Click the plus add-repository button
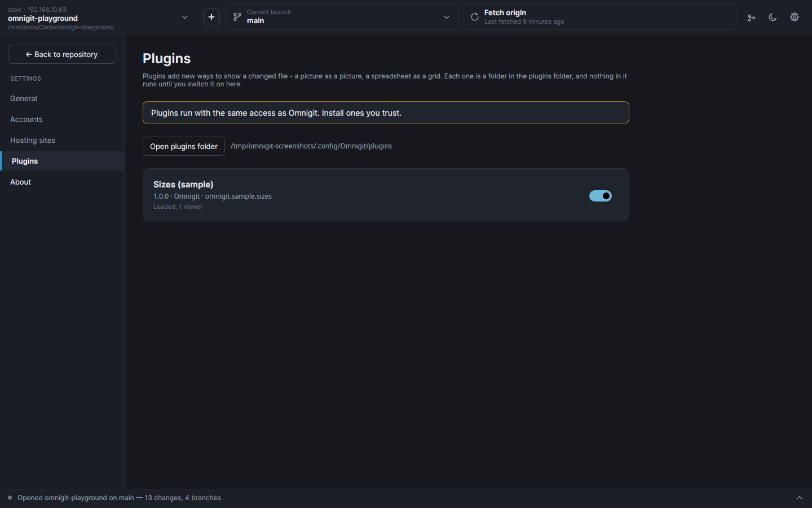Image resolution: width=812 pixels, height=508 pixels. click(211, 17)
